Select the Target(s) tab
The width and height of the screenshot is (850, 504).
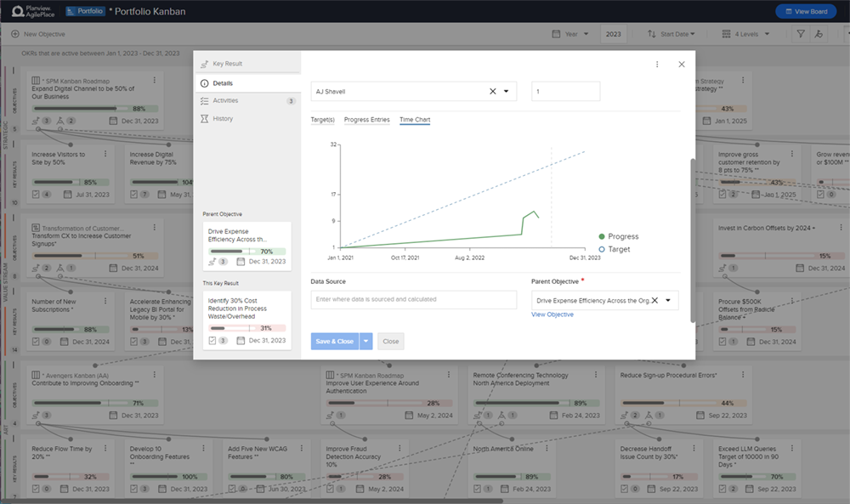point(322,120)
